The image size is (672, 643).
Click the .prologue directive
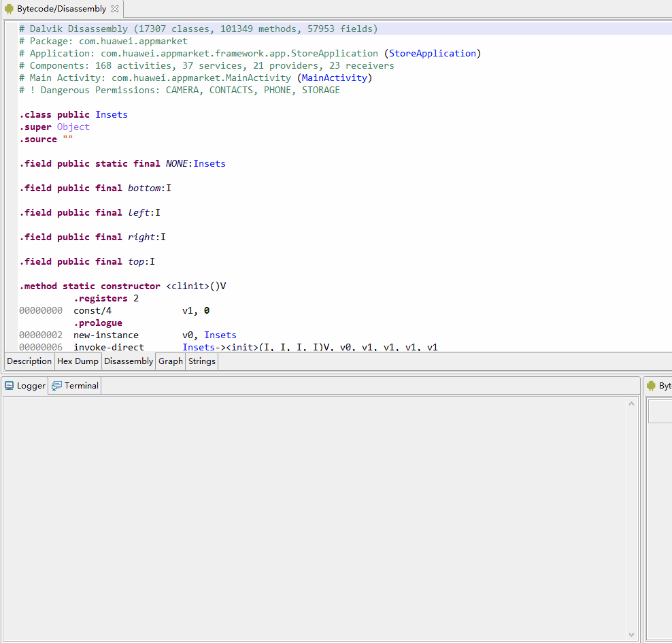[98, 323]
